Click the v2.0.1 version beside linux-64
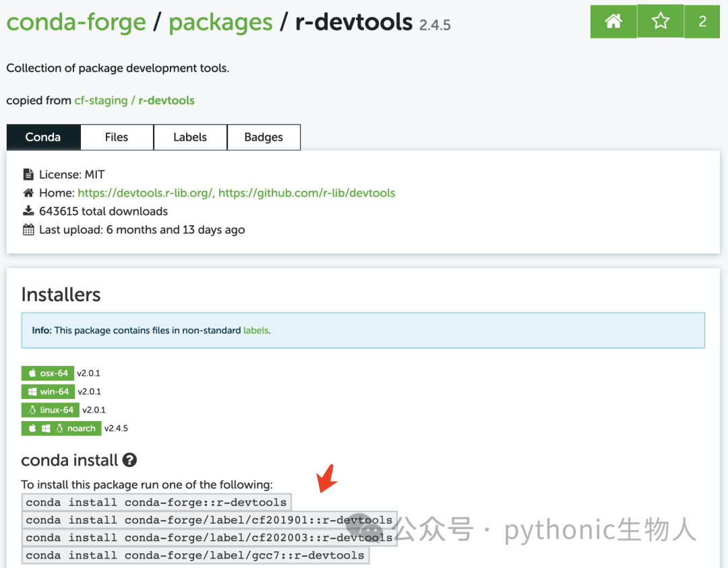The width and height of the screenshot is (728, 568). coord(94,410)
